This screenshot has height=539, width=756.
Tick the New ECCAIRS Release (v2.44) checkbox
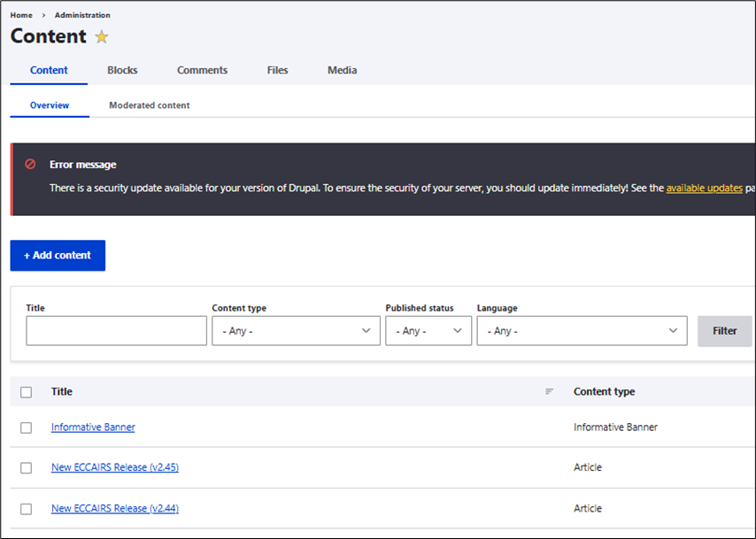26,509
